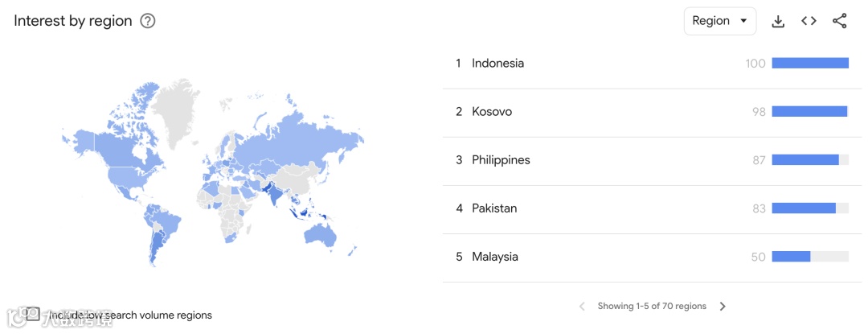The image size is (868, 334).
Task: Toggle Include low search volume regions checkbox
Action: click(x=32, y=314)
